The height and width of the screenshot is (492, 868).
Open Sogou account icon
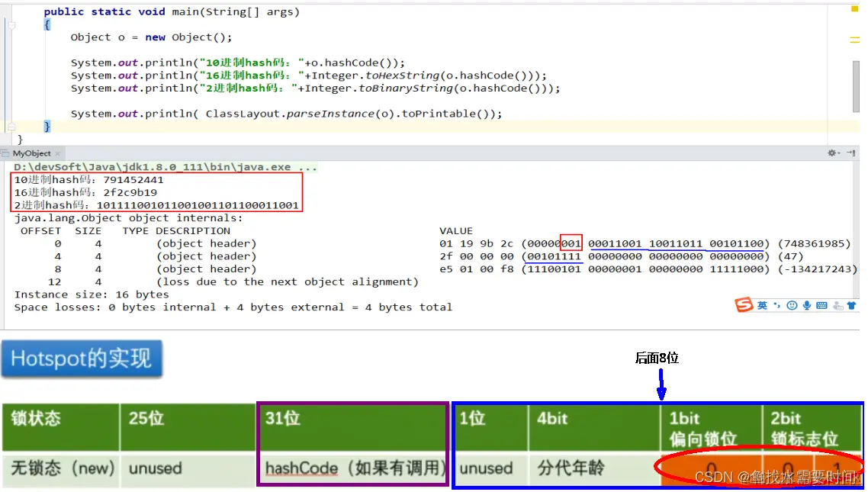coord(838,305)
